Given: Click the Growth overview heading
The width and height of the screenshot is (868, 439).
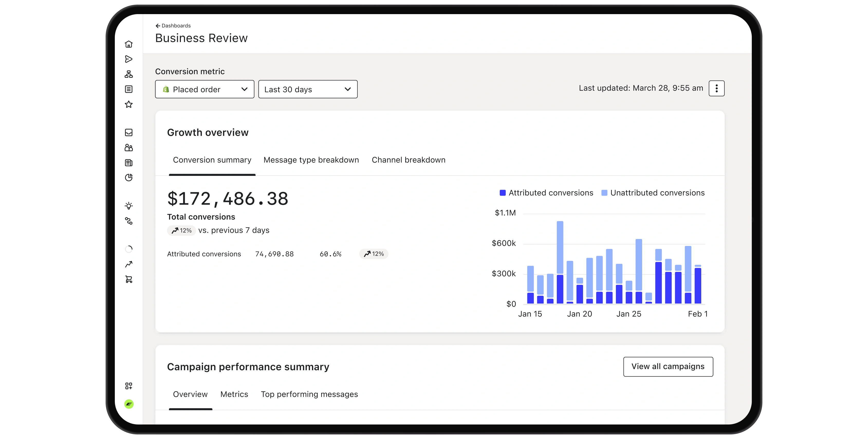Looking at the screenshot, I should 208,133.
